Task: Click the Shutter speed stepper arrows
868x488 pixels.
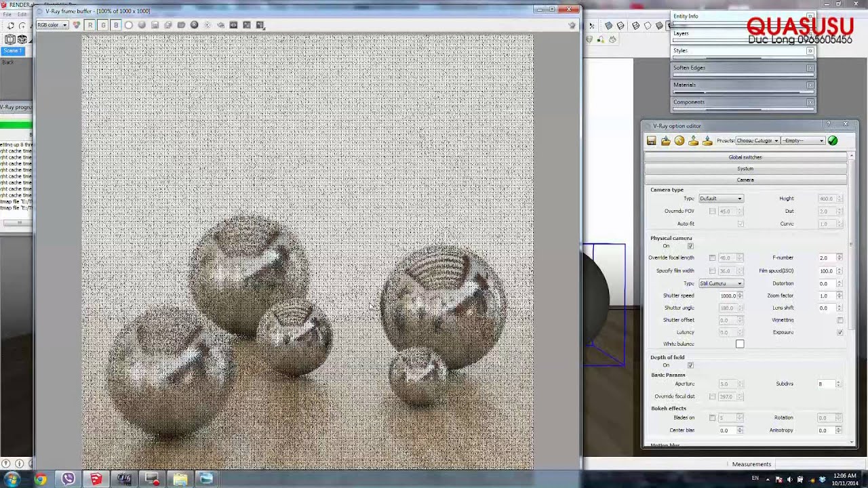Action: click(740, 296)
